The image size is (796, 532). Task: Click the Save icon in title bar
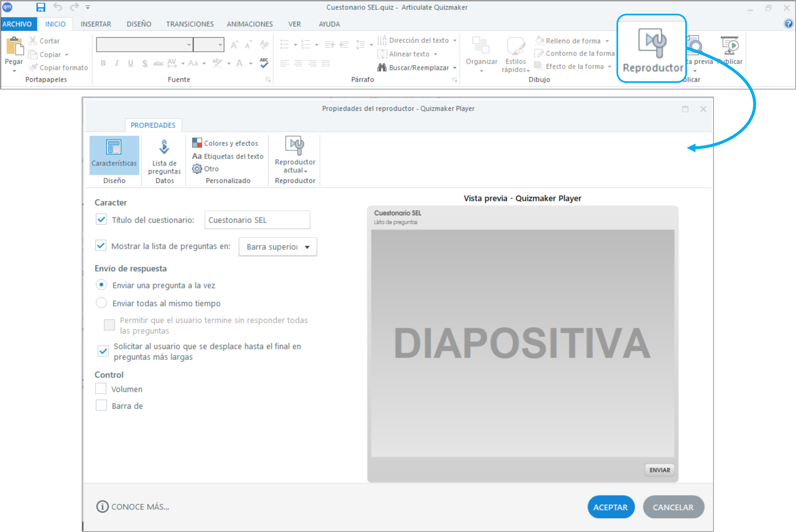point(40,7)
